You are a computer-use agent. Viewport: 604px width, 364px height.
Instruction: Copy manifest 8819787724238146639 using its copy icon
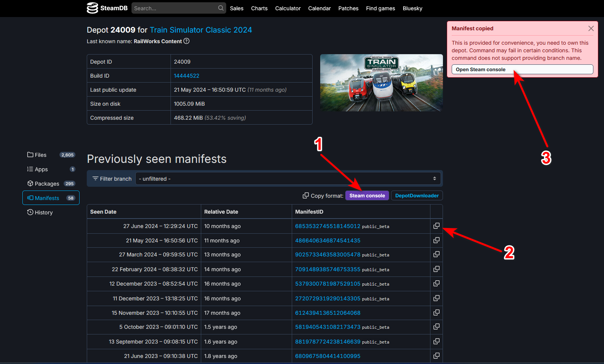pyautogui.click(x=437, y=341)
